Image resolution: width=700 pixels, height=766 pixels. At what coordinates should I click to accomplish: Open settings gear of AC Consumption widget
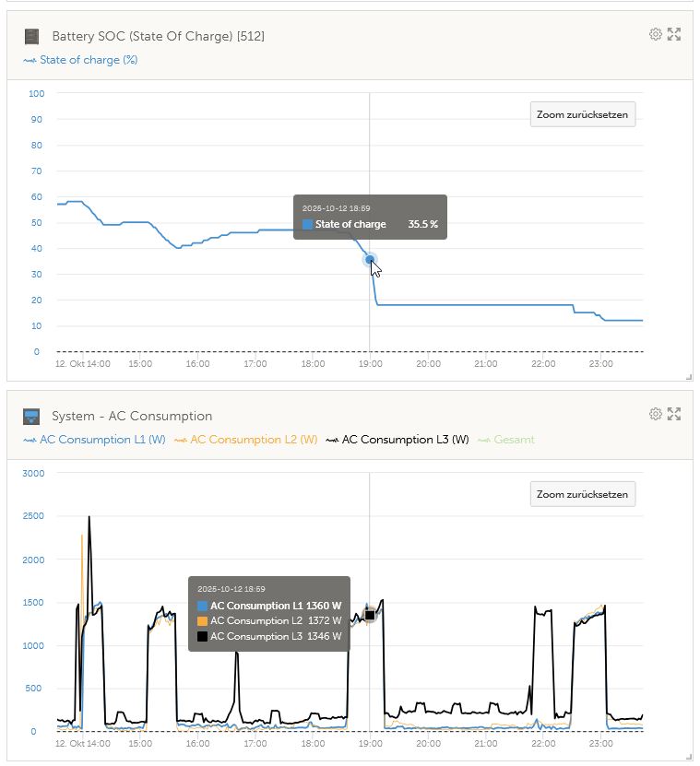click(x=656, y=414)
